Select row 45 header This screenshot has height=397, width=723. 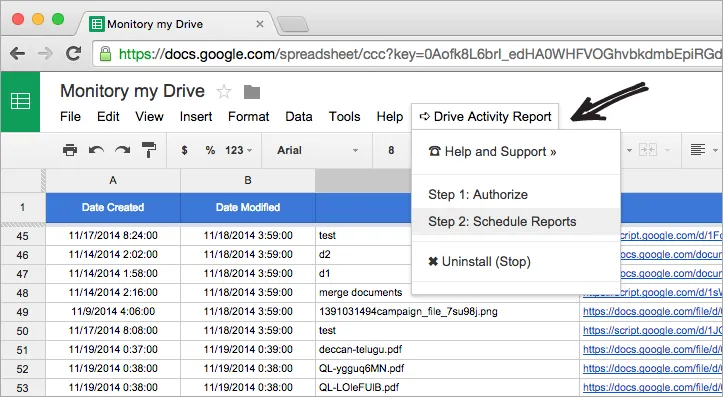click(23, 236)
